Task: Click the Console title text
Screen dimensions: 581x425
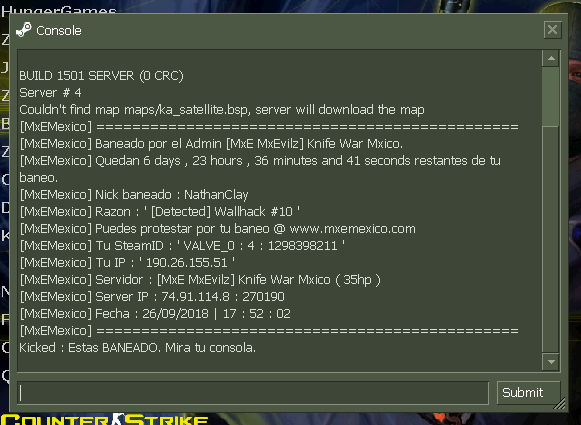Action: coord(59,31)
